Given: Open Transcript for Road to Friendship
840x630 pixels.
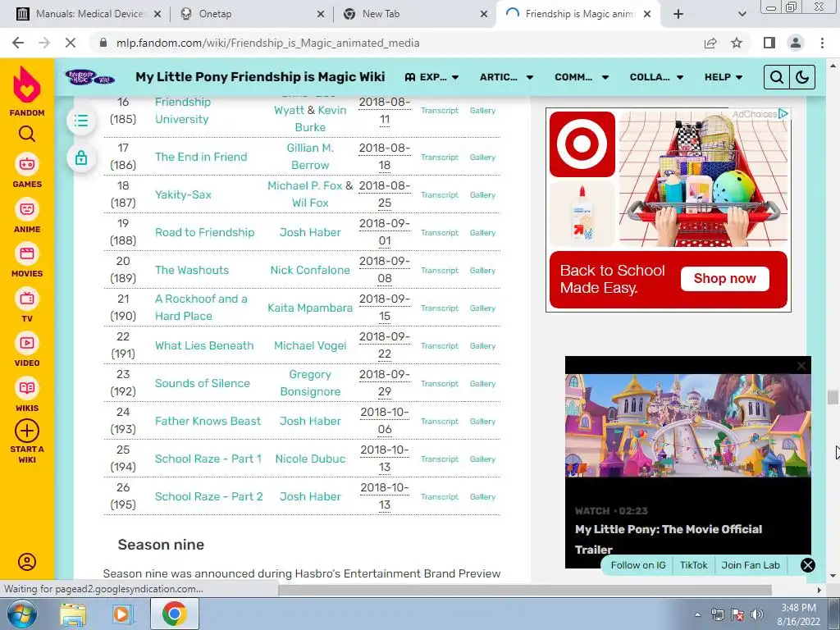Looking at the screenshot, I should (440, 232).
